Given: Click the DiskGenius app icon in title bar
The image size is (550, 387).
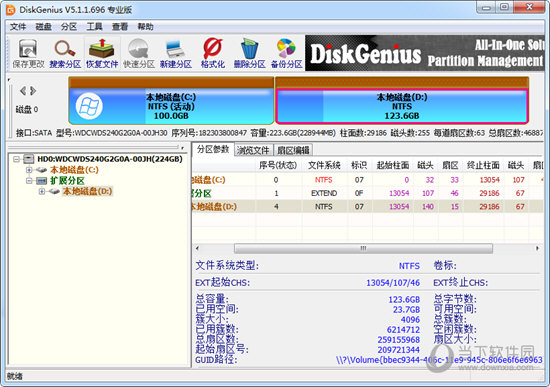Looking at the screenshot, I should pyautogui.click(x=11, y=10).
